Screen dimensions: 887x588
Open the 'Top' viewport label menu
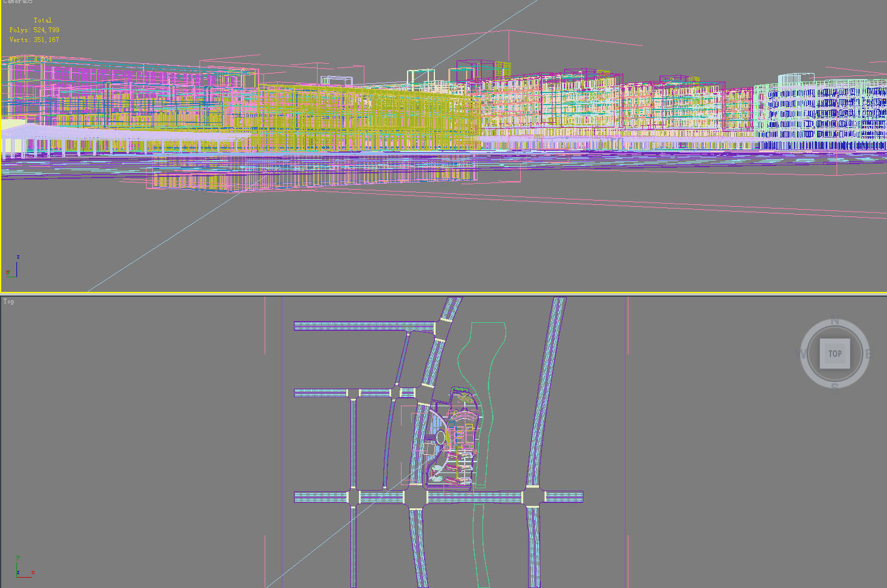coord(9,302)
